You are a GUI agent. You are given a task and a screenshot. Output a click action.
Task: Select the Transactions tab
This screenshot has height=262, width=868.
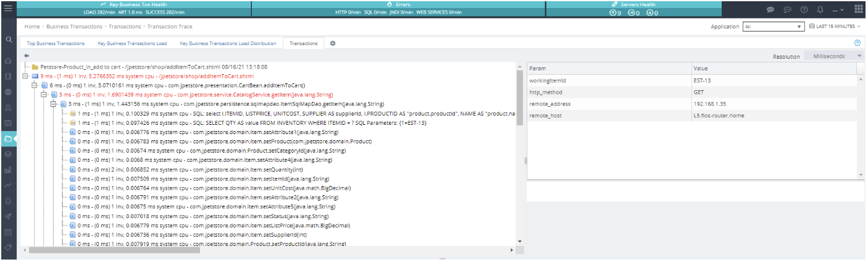[x=304, y=43]
